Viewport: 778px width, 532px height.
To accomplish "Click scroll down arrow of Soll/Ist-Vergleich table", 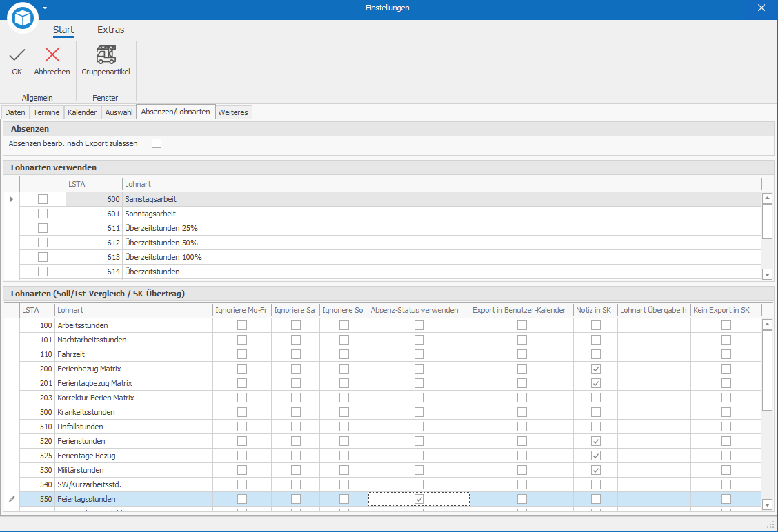I will click(768, 504).
